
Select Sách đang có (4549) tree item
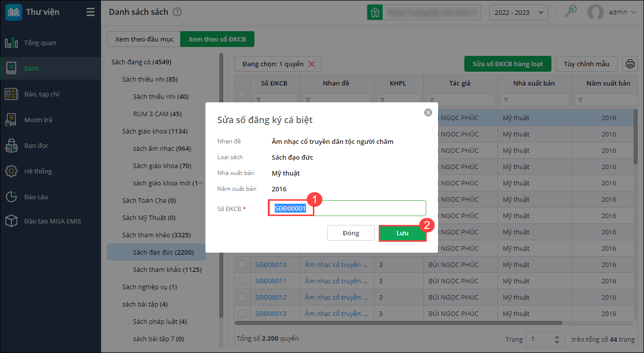[x=142, y=62]
